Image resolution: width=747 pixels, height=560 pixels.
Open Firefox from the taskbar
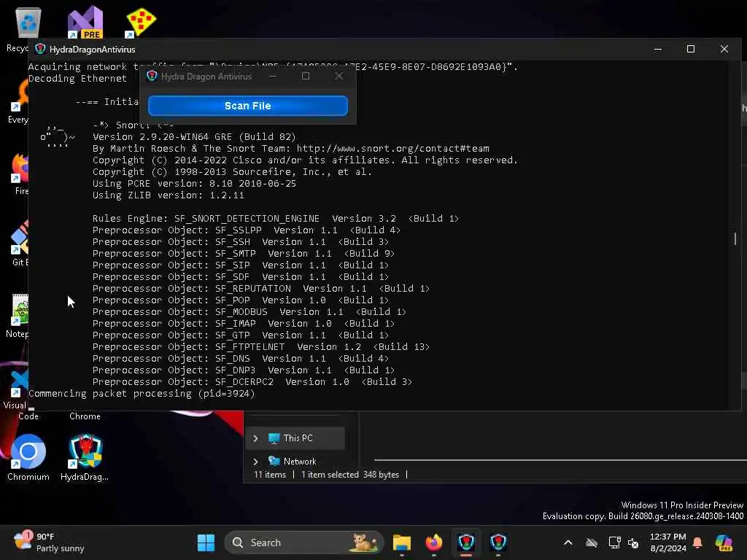tap(433, 542)
